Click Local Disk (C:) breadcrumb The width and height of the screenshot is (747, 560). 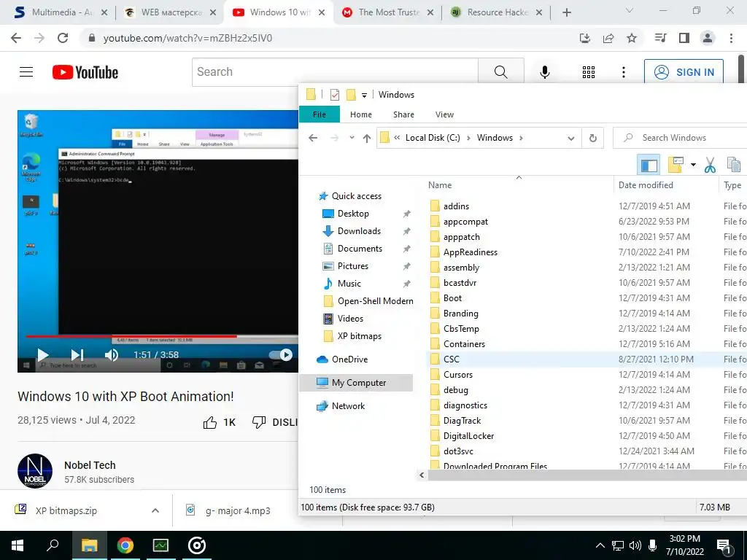click(433, 138)
